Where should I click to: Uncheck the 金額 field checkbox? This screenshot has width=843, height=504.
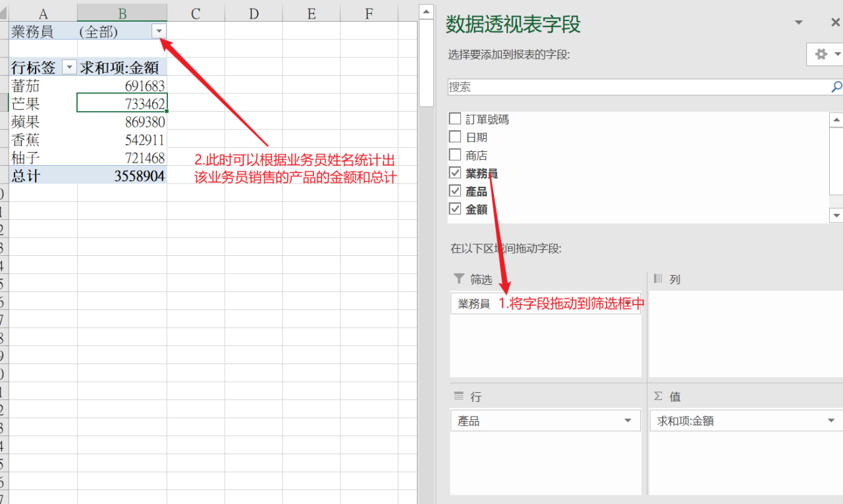[x=454, y=209]
